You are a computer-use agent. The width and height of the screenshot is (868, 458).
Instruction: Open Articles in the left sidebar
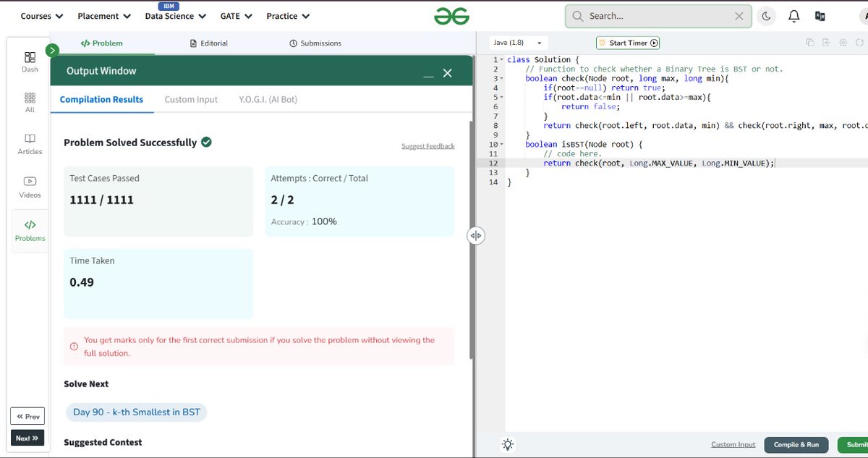pos(30,144)
